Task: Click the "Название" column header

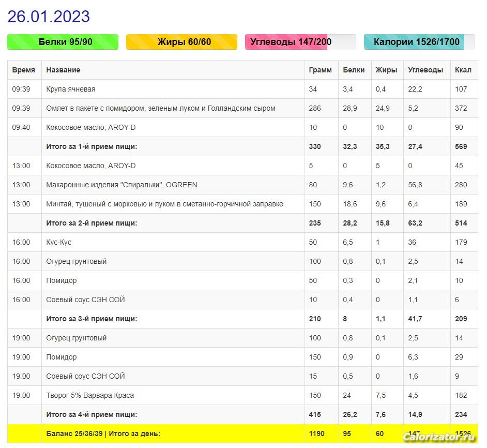Action: click(63, 70)
